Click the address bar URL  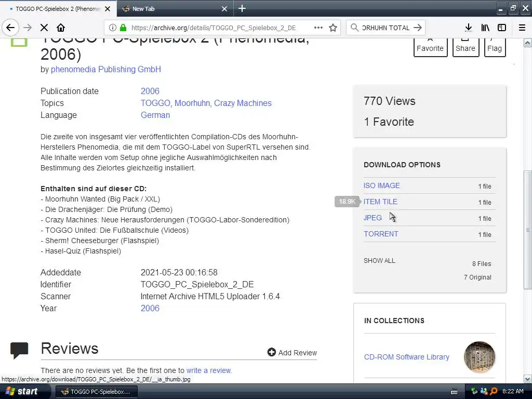coord(213,28)
